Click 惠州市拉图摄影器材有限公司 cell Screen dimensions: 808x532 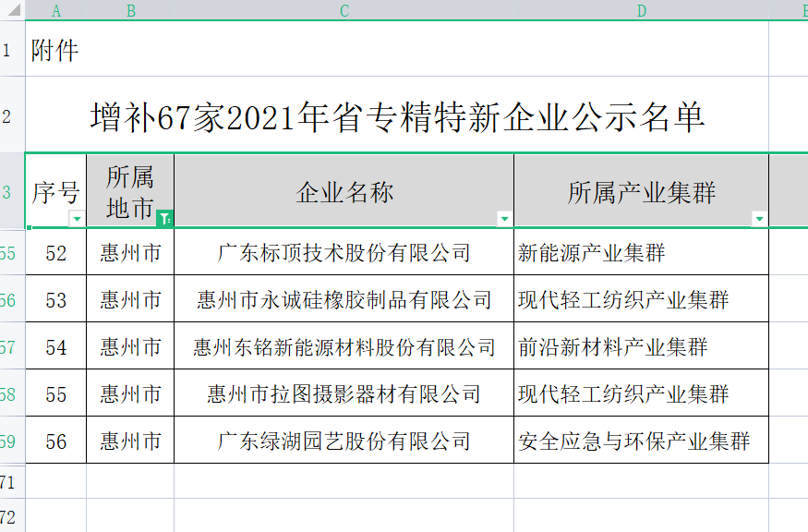pyautogui.click(x=344, y=393)
